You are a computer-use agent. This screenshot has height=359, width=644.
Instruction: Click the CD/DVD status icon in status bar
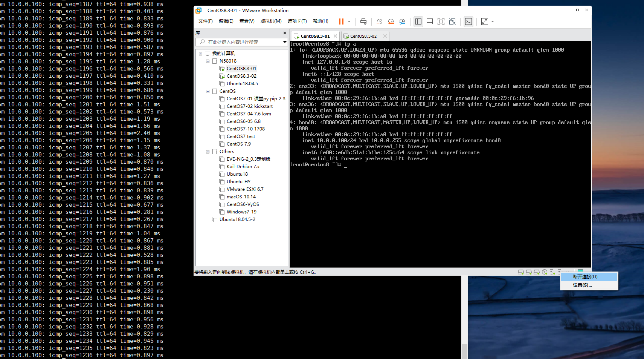coord(545,272)
